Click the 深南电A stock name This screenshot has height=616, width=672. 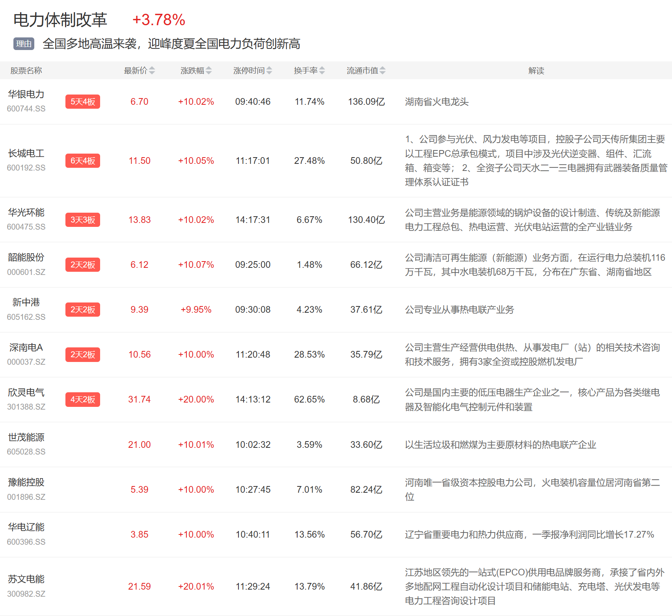tap(26, 347)
